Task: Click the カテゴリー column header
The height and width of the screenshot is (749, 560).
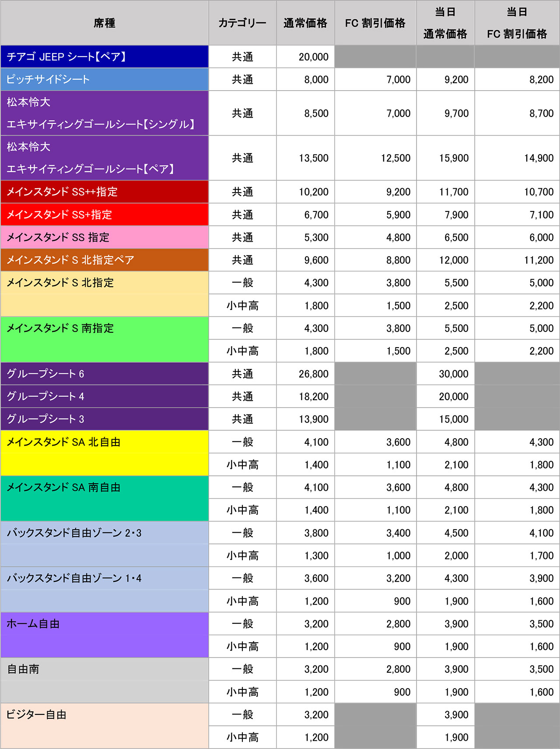Action: [x=242, y=23]
